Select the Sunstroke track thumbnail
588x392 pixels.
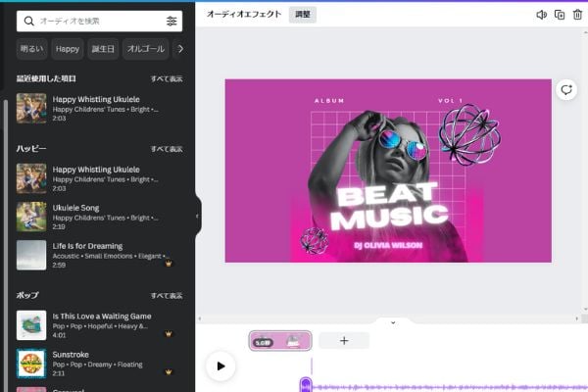coord(31,364)
